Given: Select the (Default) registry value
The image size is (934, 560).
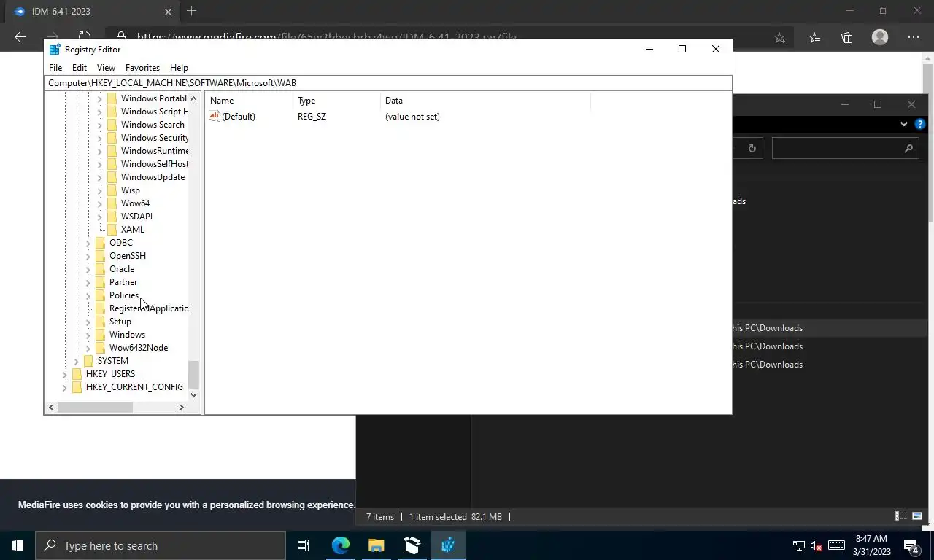Looking at the screenshot, I should tap(239, 117).
